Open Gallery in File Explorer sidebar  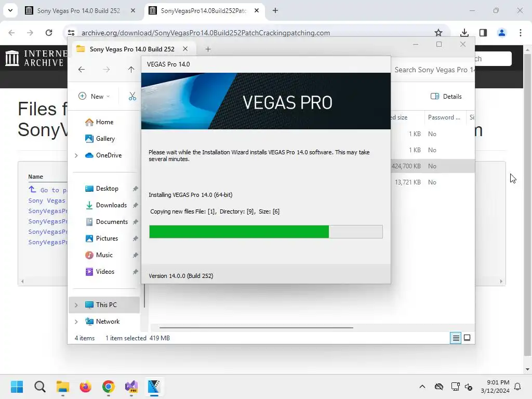click(100, 138)
